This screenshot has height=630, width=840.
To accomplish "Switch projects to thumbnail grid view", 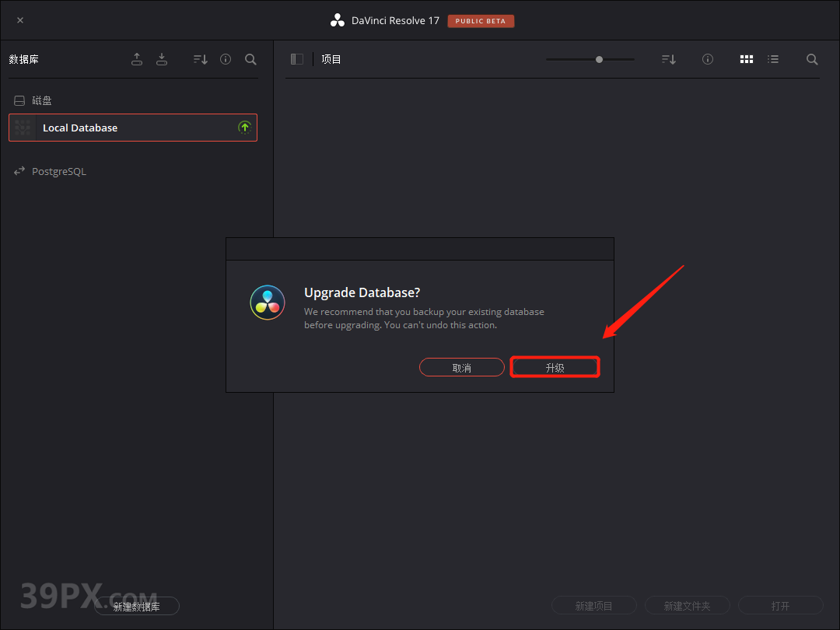I will click(746, 59).
